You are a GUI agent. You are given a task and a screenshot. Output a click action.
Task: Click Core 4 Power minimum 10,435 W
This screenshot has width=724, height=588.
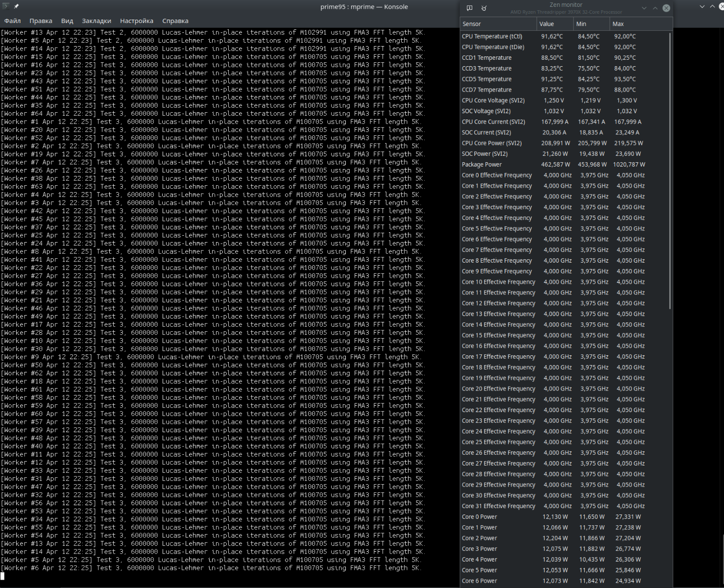point(592,560)
